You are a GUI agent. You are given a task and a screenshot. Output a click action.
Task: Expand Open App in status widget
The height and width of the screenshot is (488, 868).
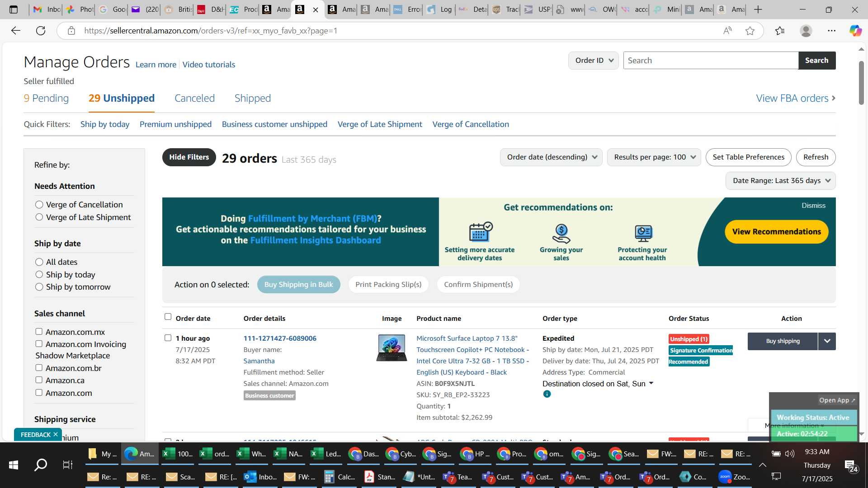[837, 400]
